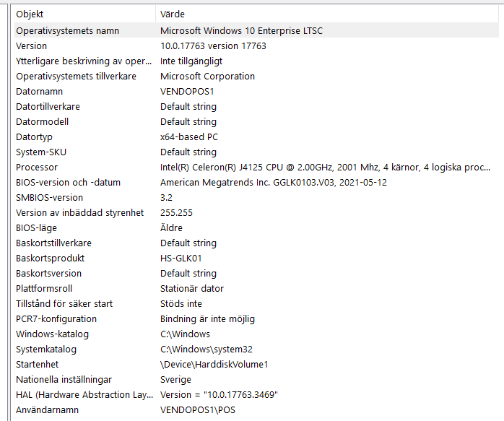This screenshot has width=504, height=421.
Task: Select the Användarnamn row
Action: click(48, 409)
